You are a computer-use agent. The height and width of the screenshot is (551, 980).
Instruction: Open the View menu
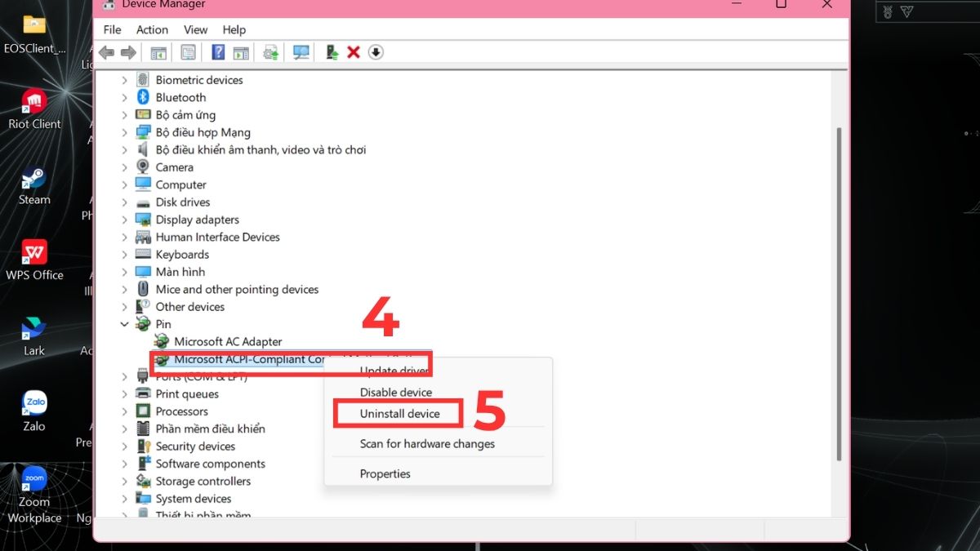[x=195, y=29]
